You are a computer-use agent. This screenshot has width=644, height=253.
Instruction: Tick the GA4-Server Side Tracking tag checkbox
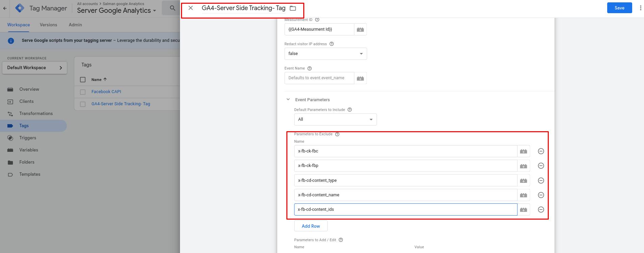tap(83, 104)
